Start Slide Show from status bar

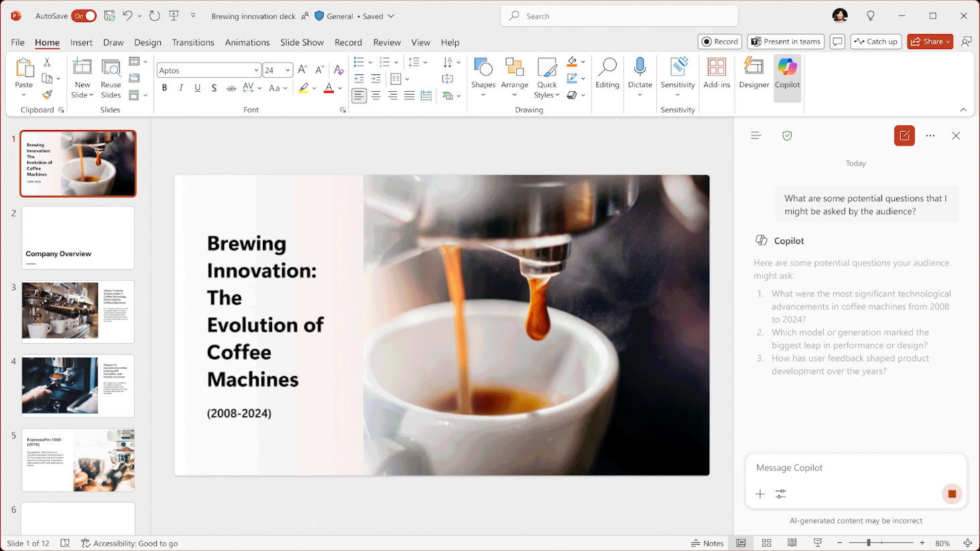817,543
